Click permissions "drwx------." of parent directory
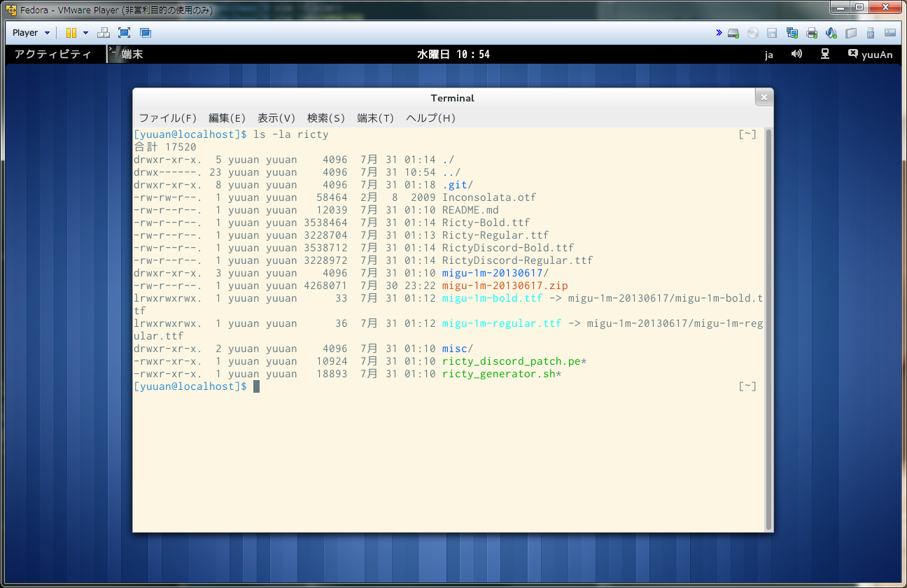The height and width of the screenshot is (588, 907). coord(169,172)
